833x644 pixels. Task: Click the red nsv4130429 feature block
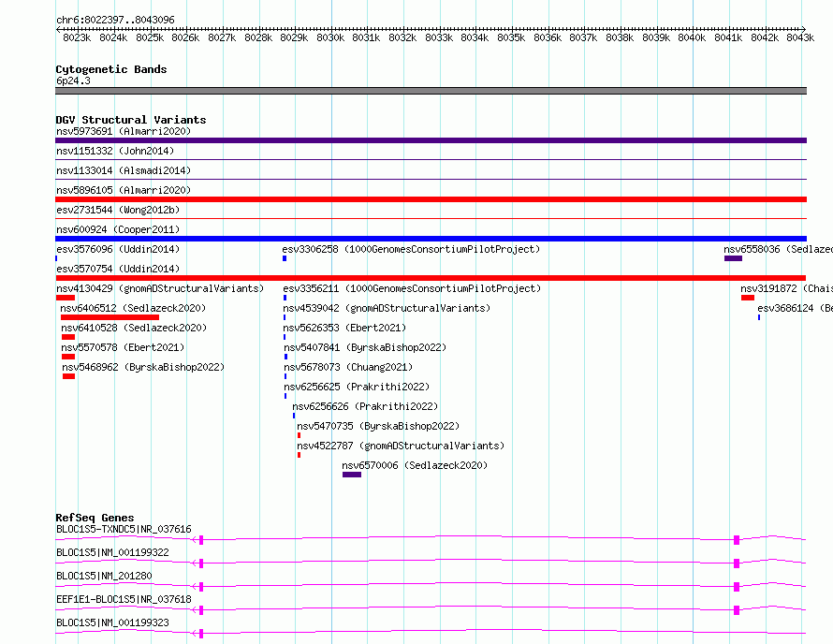(66, 298)
